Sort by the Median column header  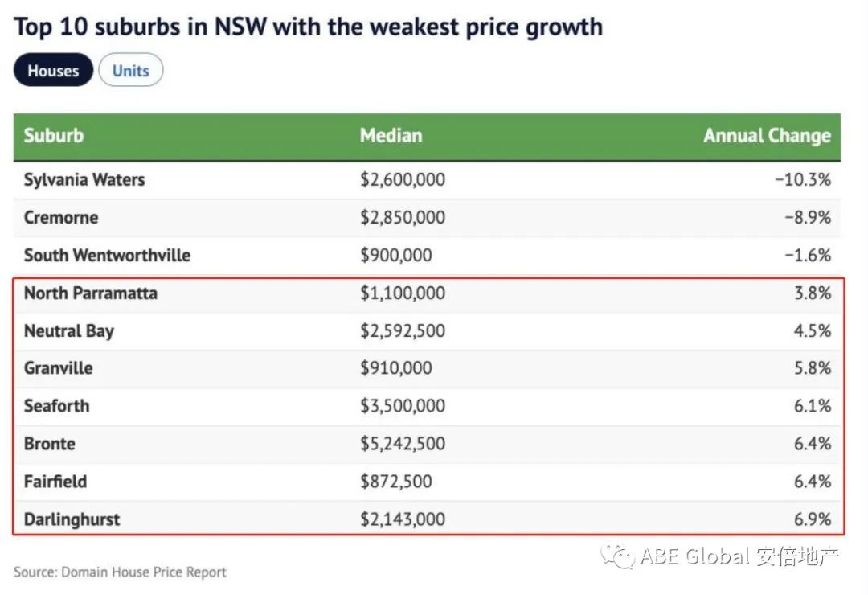[391, 135]
